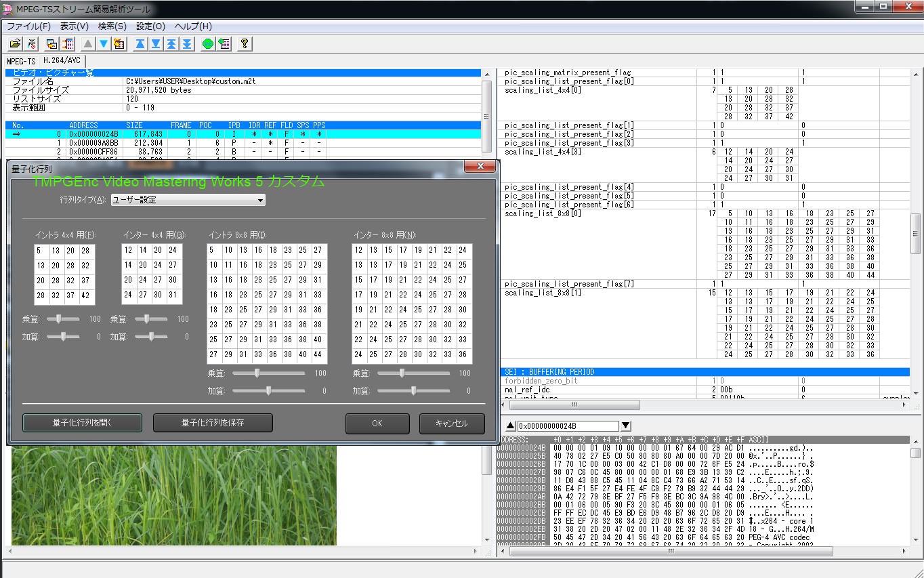This screenshot has width=924, height=578.
Task: Switch to the MPEG-TS tab
Action: [21, 61]
